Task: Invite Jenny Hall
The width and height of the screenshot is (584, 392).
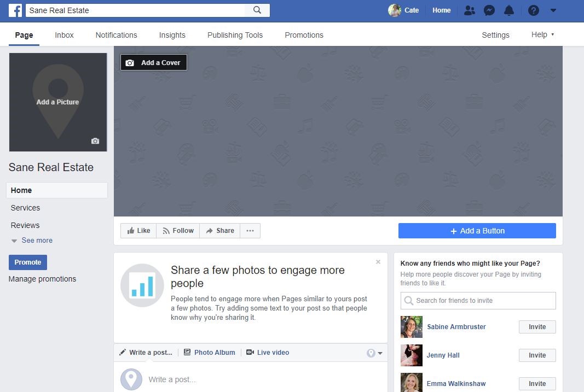Action: (x=537, y=355)
